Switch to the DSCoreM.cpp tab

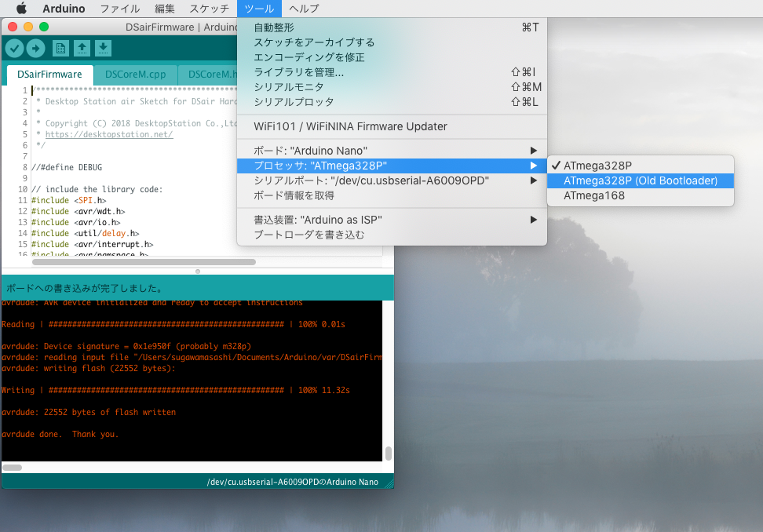pyautogui.click(x=135, y=75)
